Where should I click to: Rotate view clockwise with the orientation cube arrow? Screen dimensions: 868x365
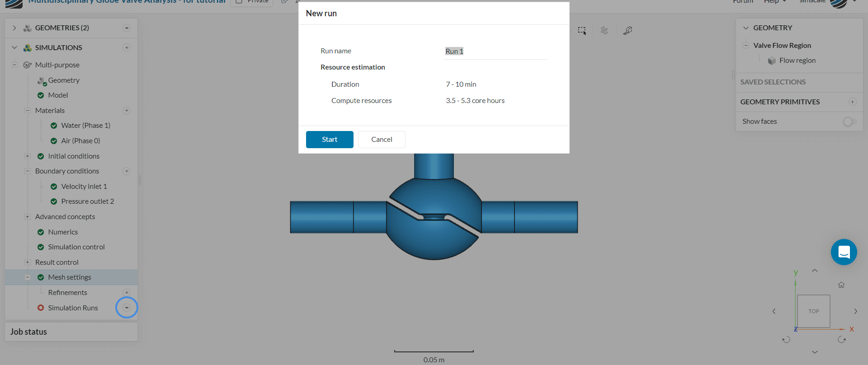tap(841, 340)
